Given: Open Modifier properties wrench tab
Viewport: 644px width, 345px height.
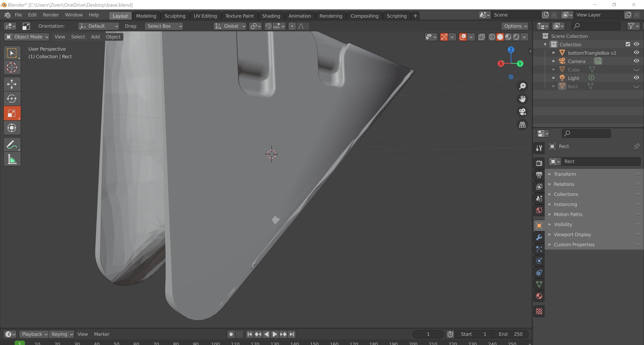Looking at the screenshot, I should click(539, 237).
